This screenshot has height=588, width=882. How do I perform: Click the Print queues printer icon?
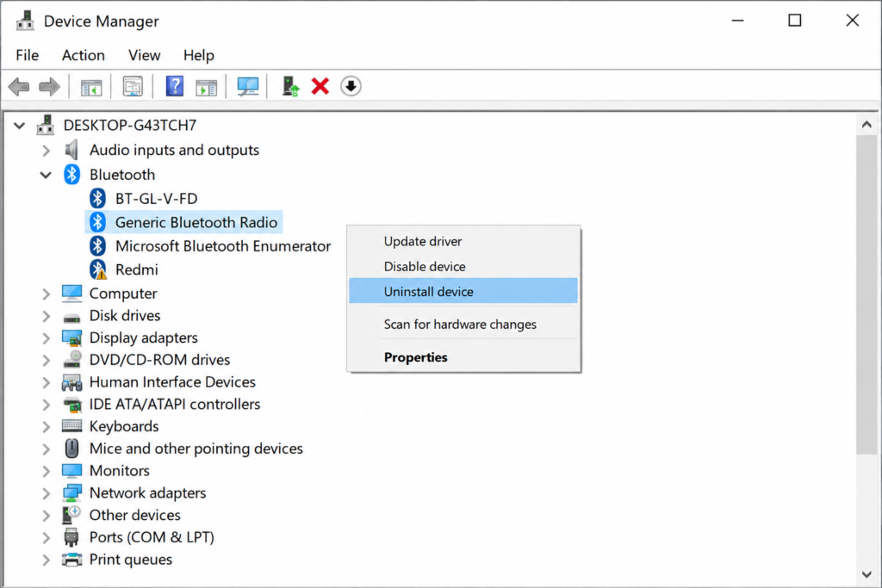[x=71, y=560]
